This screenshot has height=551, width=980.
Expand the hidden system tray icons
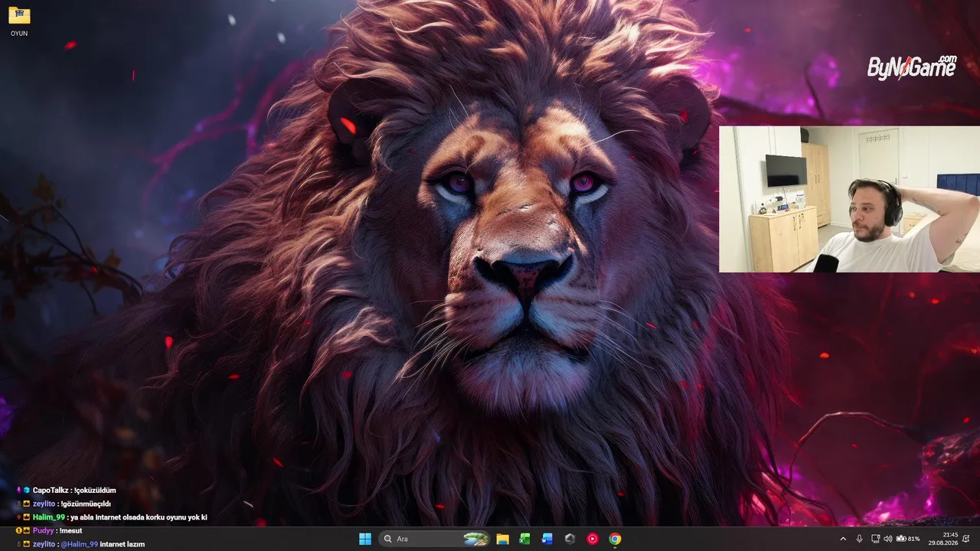click(843, 539)
